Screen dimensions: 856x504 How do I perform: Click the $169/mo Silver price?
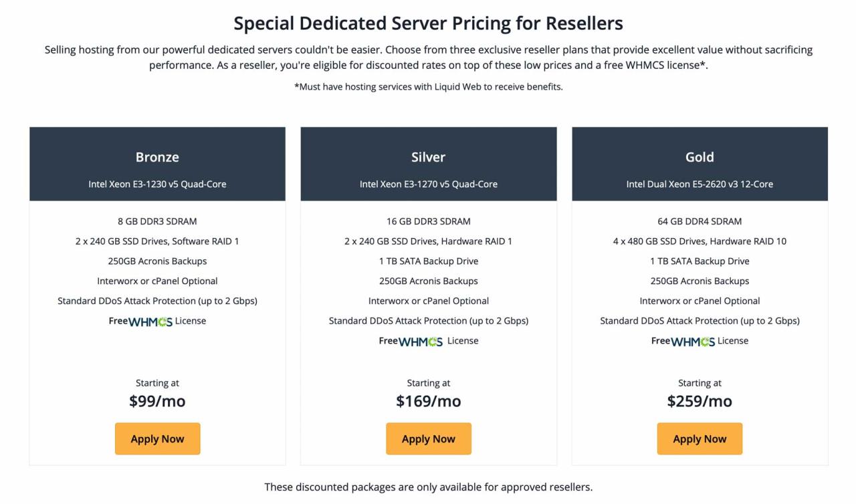tap(428, 401)
